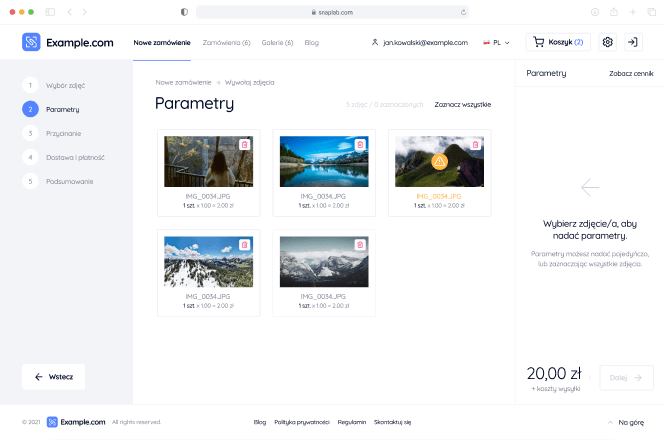Click the Example.com logo in header
This screenshot has height=440, width=665.
70,42
